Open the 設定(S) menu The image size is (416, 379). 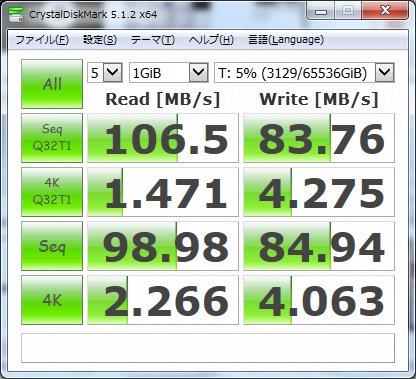click(100, 40)
